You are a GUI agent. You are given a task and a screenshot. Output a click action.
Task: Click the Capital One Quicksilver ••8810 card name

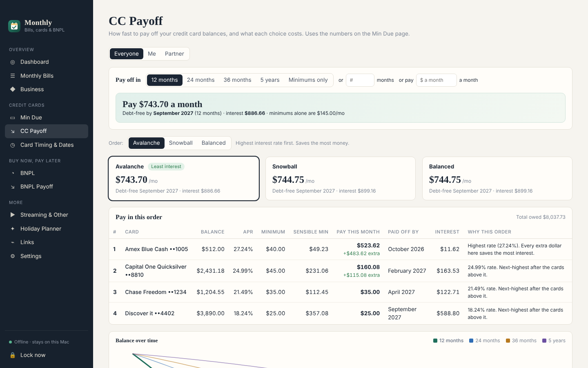click(156, 271)
